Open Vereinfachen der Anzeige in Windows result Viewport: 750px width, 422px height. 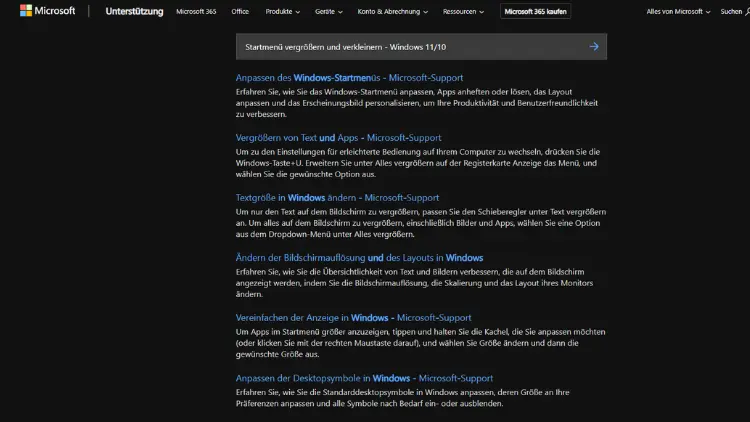[x=353, y=318]
